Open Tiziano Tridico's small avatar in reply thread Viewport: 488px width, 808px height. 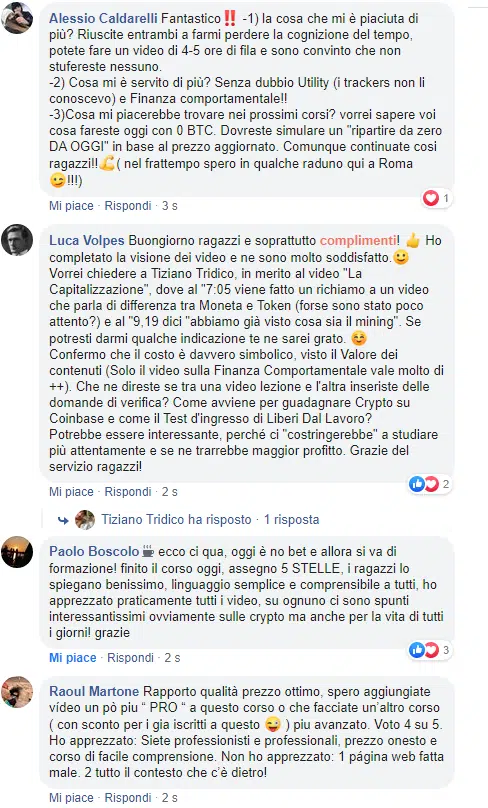pos(85,519)
